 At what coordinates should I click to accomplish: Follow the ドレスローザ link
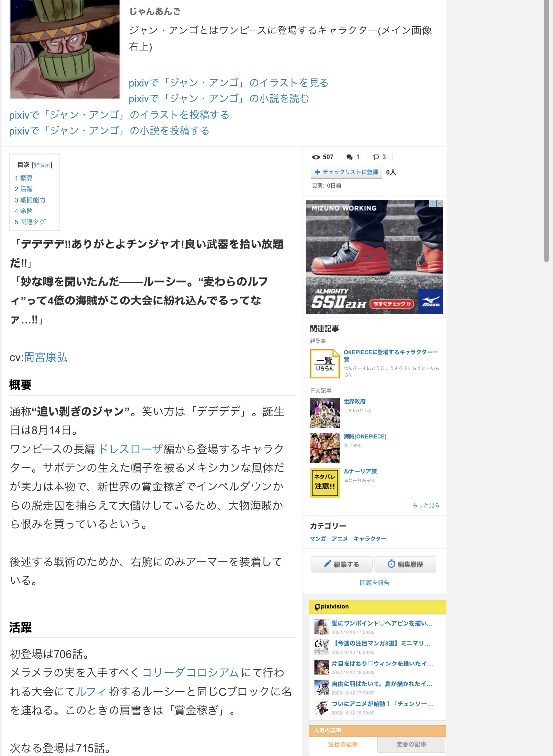click(x=131, y=449)
